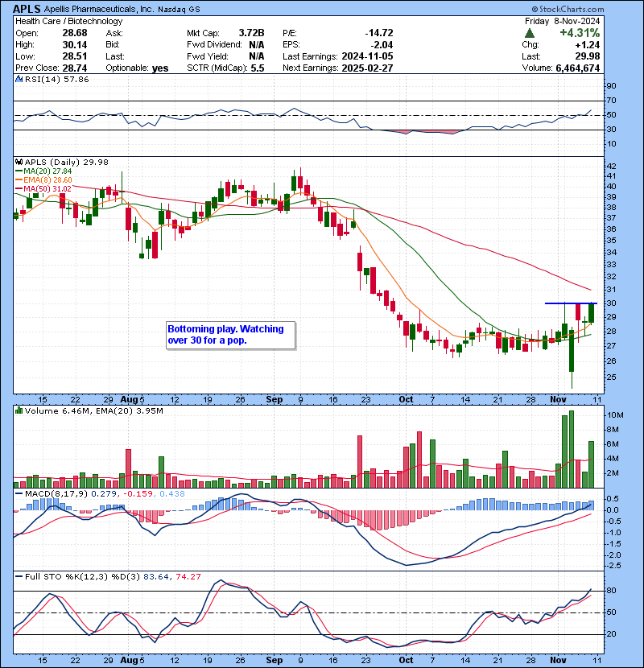Click the Open value 28.68

click(x=75, y=33)
